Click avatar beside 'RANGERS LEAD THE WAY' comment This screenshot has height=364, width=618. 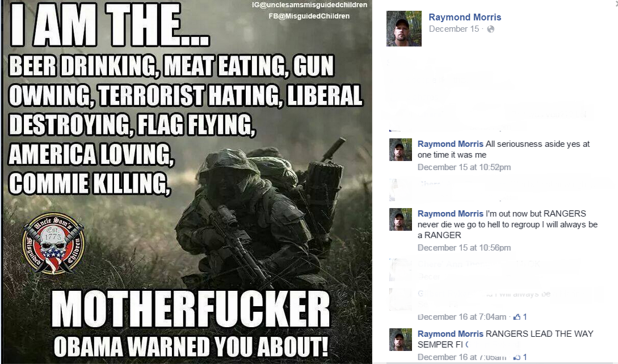click(401, 340)
